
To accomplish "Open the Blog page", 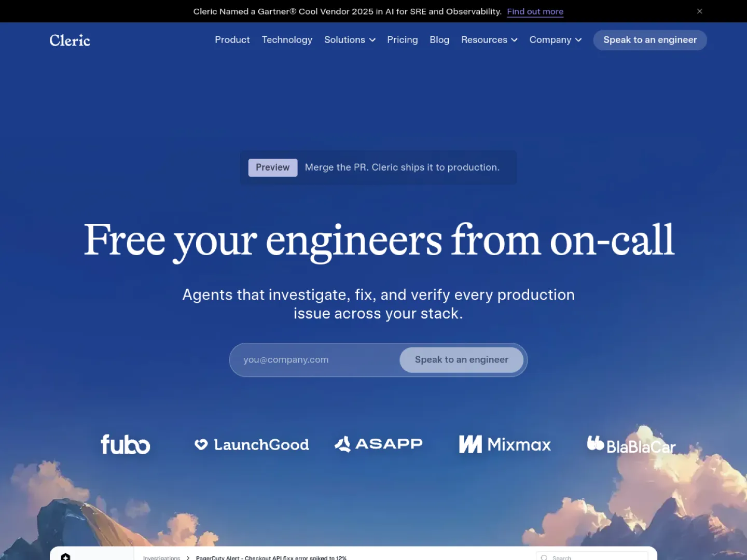I will 439,40.
